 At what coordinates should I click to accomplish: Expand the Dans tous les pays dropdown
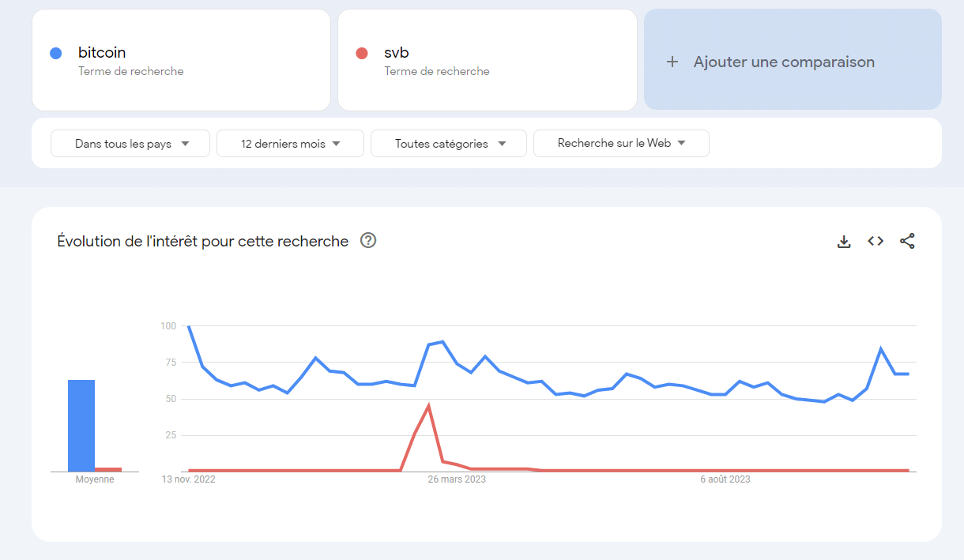click(130, 144)
